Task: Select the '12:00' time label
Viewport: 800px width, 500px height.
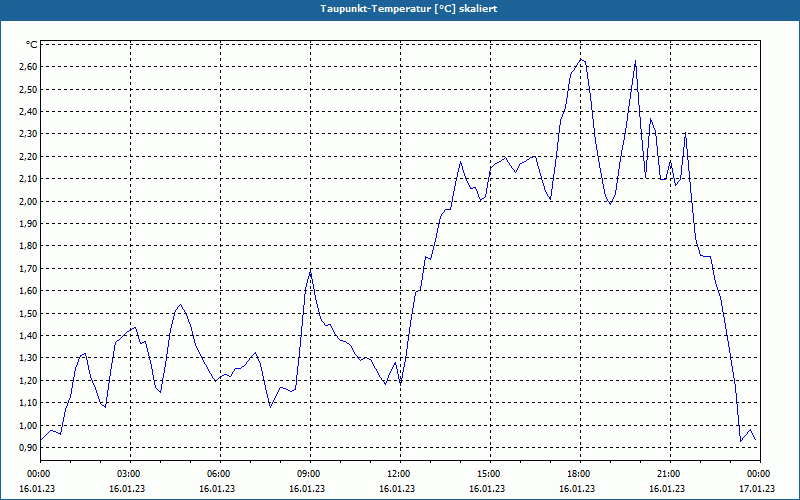Action: click(397, 474)
